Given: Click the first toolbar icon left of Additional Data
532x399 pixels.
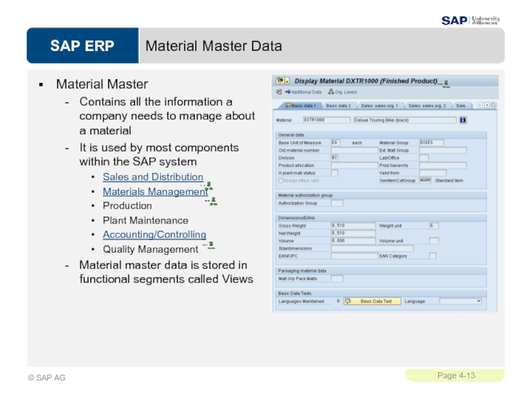Looking at the screenshot, I should point(279,92).
